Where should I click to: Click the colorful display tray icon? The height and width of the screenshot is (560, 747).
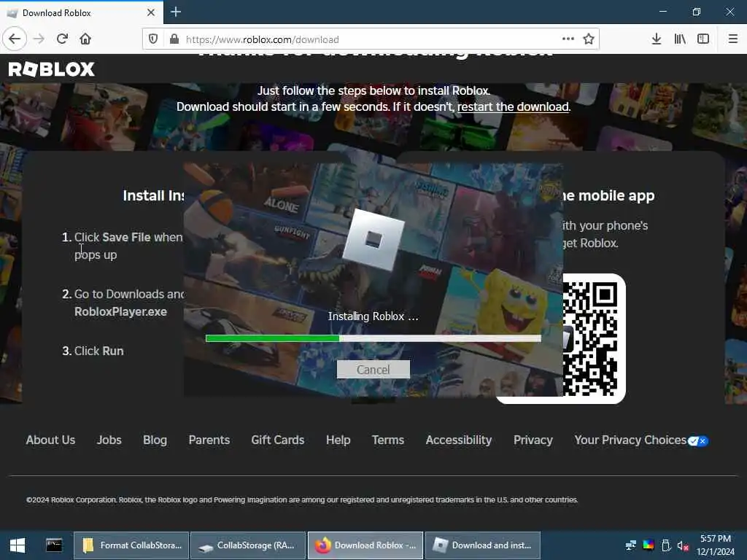point(649,545)
